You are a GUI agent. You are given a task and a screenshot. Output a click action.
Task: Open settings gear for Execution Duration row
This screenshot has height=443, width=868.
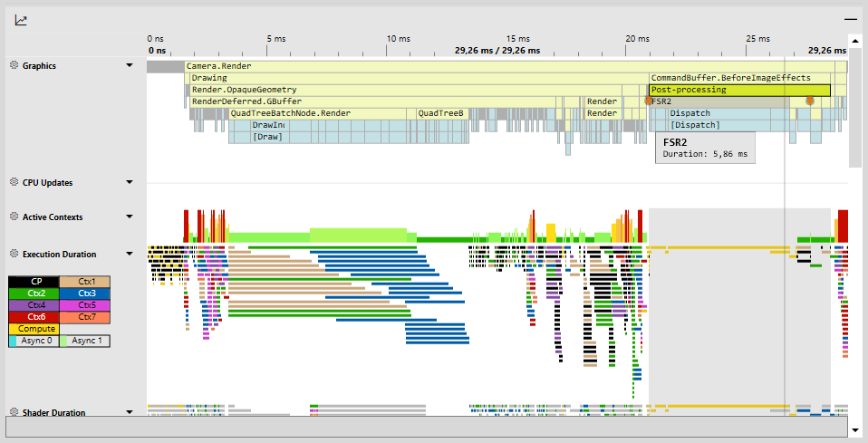[x=14, y=254]
